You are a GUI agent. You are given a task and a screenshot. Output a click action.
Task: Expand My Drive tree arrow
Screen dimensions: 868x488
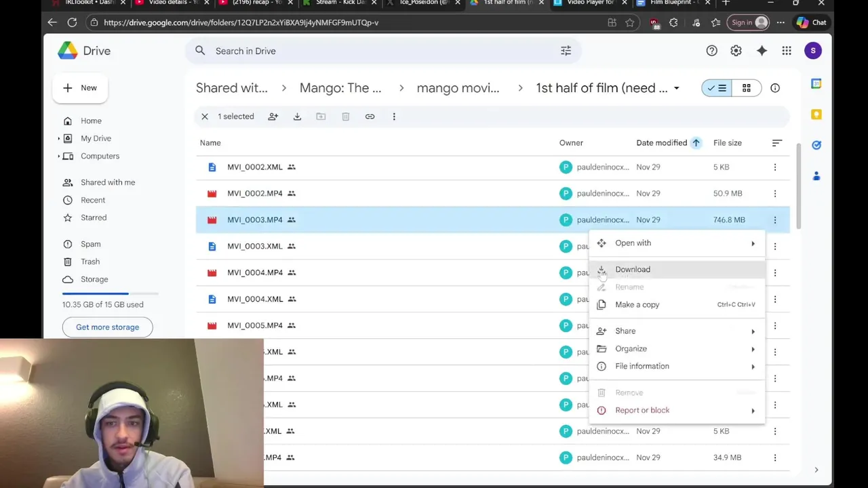coord(59,138)
